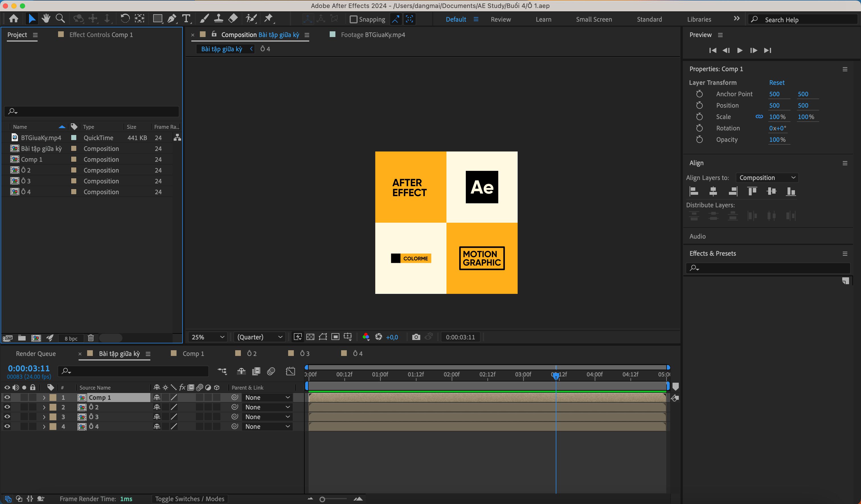This screenshot has width=861, height=504.
Task: Open the Align Layers to dropdown
Action: (x=767, y=178)
